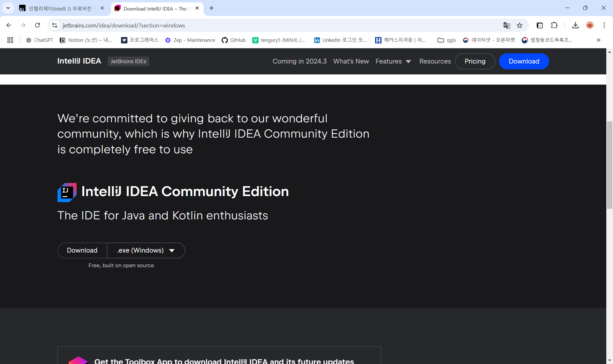Open the GitHub bookmark
613x364 pixels.
pos(233,40)
